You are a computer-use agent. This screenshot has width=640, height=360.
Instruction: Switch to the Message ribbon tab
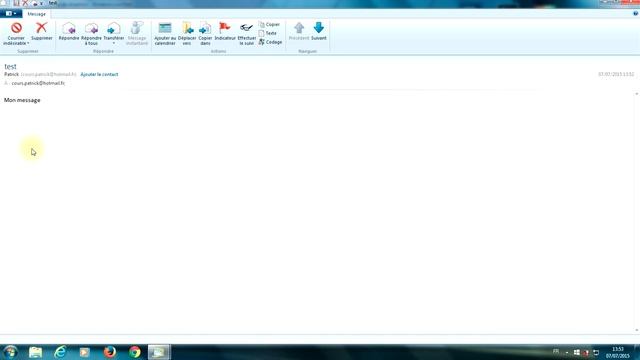click(36, 14)
